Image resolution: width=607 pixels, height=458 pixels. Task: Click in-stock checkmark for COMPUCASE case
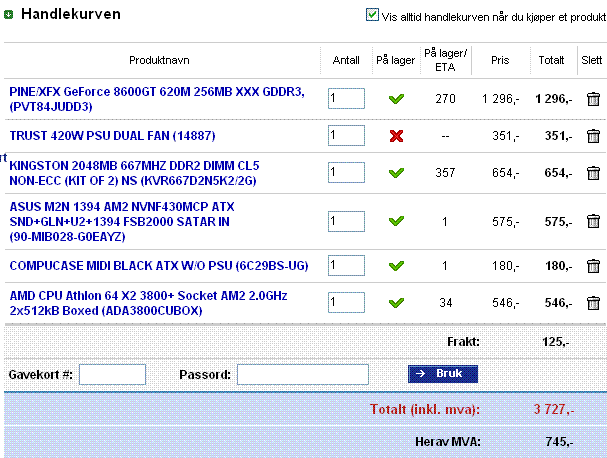coord(396,266)
